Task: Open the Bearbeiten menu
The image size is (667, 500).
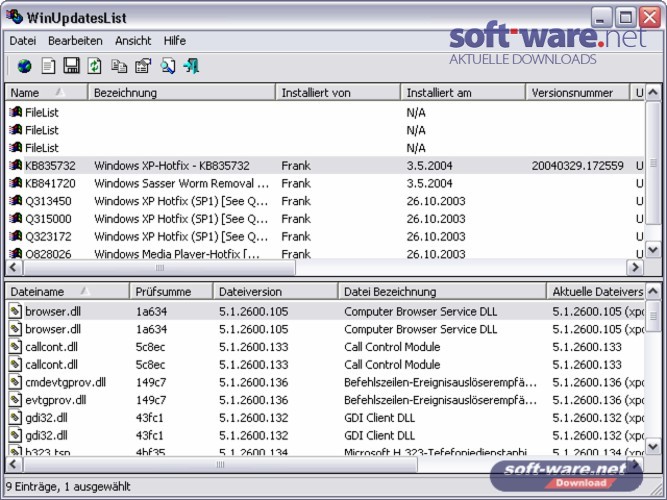Action: pos(75,41)
